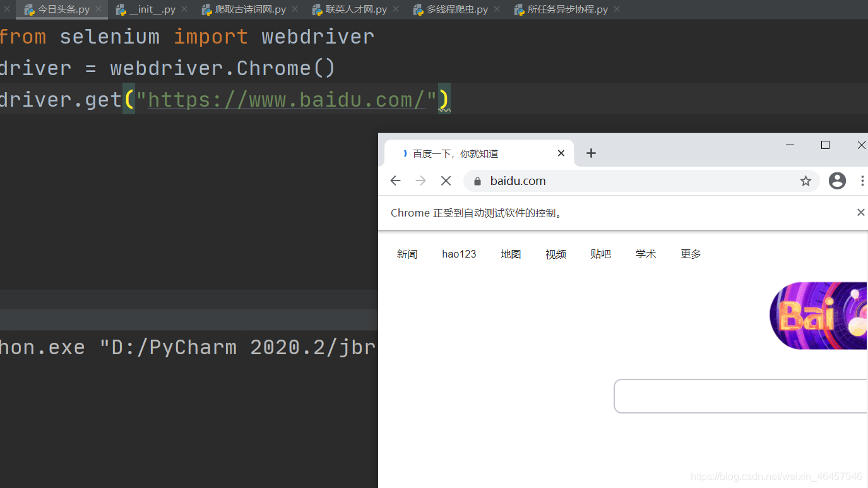Click the bookmark star in Chrome address bar
Viewport: 868px width, 488px height.
805,181
